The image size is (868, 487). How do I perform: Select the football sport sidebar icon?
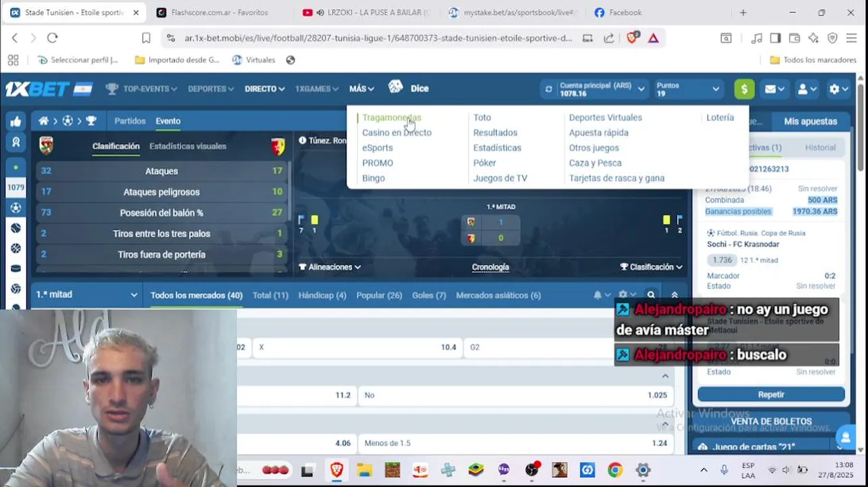tap(16, 208)
